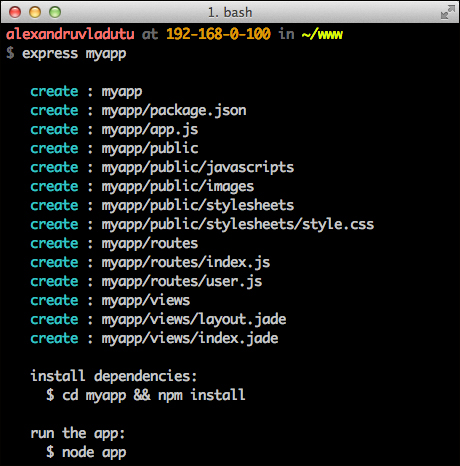Click the myapp/routes/user.js path
Screen dimensions: 460x466
(182, 282)
